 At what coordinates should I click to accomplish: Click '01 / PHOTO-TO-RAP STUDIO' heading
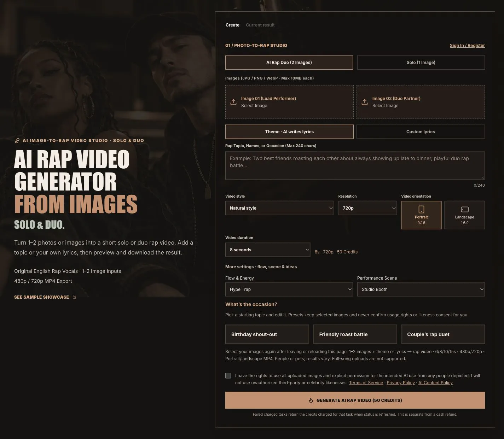(256, 46)
